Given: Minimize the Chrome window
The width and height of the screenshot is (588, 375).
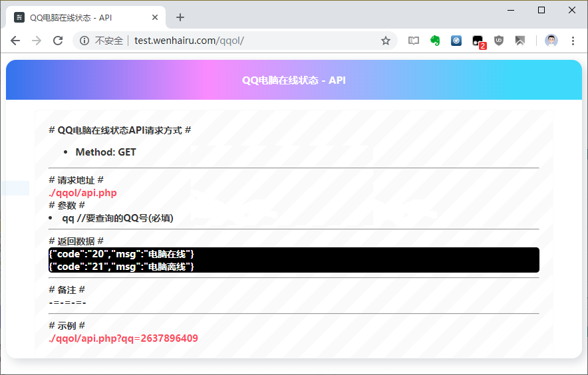Looking at the screenshot, I should (511, 10).
